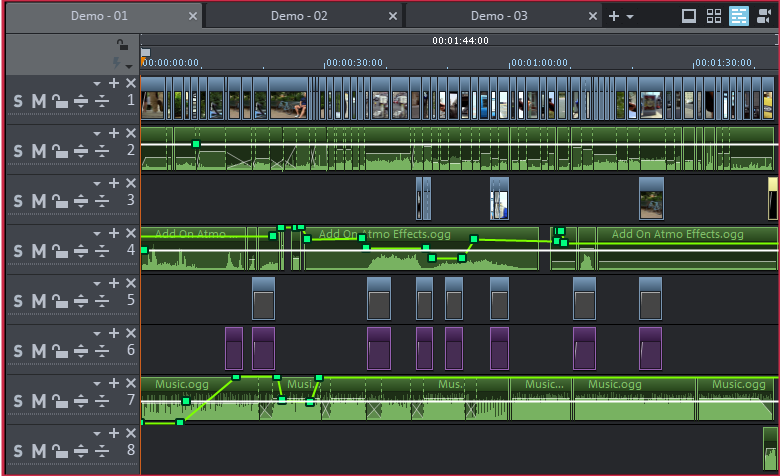Select the rightmost Add On Atmo Effects.ogg clip
Viewport: 780px width, 476px height.
click(686, 249)
